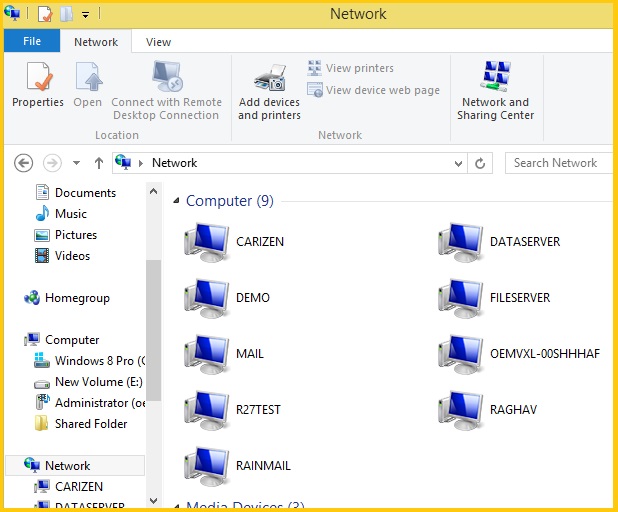Click the breadcrumb arrow before Network

pos(141,163)
